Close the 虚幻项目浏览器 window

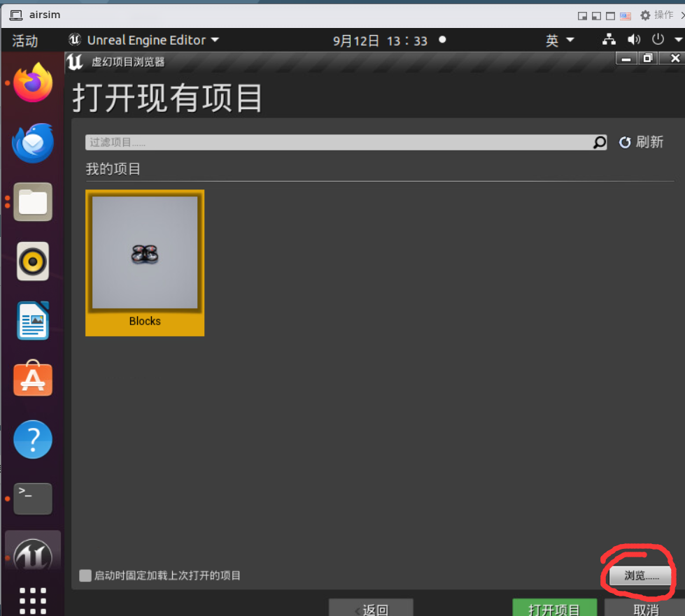[x=674, y=57]
